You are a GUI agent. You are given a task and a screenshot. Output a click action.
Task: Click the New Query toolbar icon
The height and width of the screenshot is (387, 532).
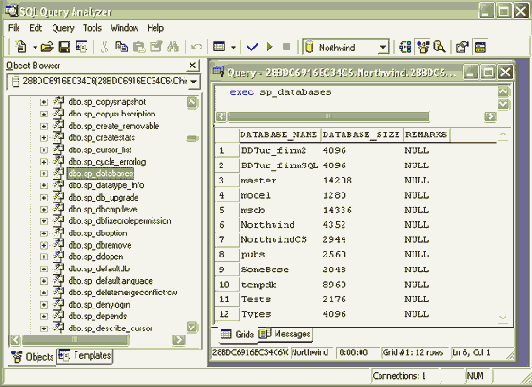21,46
